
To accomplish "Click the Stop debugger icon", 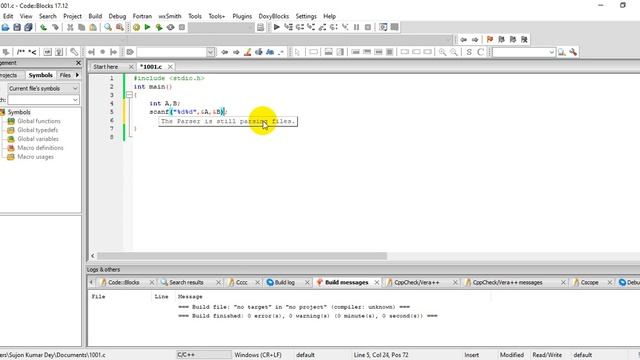I will coord(368,27).
